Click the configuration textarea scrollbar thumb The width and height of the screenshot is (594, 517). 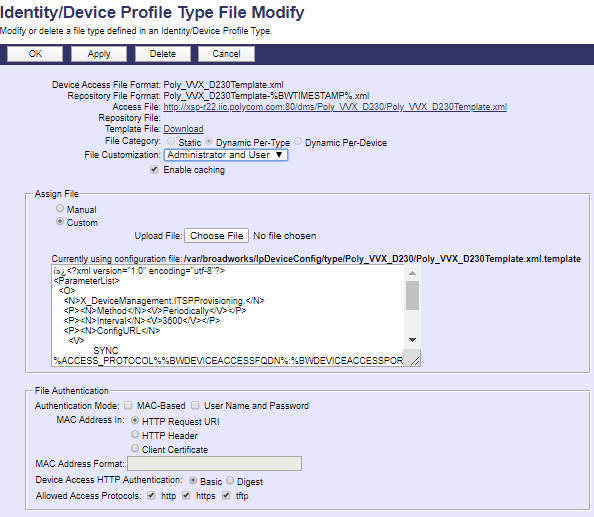pos(413,295)
